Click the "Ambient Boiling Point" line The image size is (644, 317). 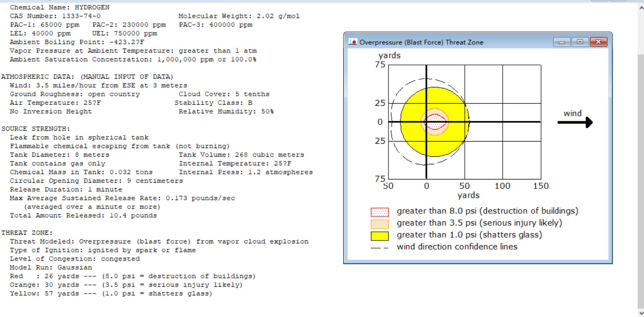77,42
